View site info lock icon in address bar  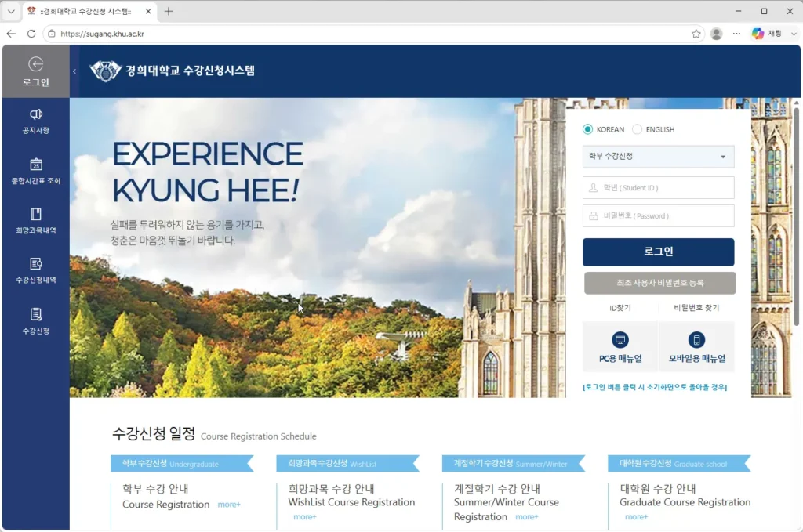[x=51, y=34]
